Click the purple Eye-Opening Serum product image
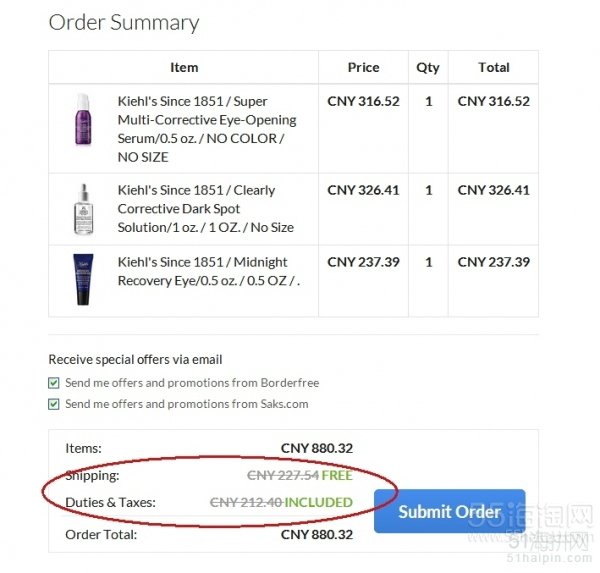Viewport: 600px width, 573px height. point(83,120)
